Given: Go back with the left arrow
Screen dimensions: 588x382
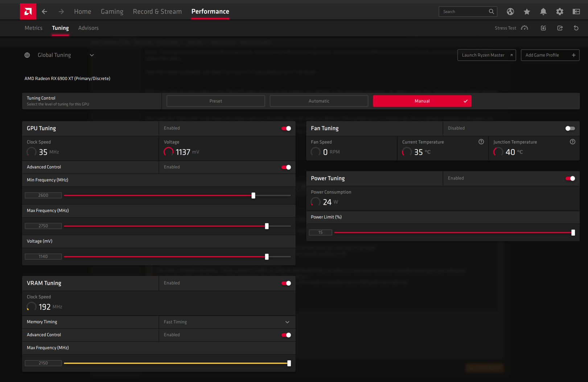Looking at the screenshot, I should (44, 12).
